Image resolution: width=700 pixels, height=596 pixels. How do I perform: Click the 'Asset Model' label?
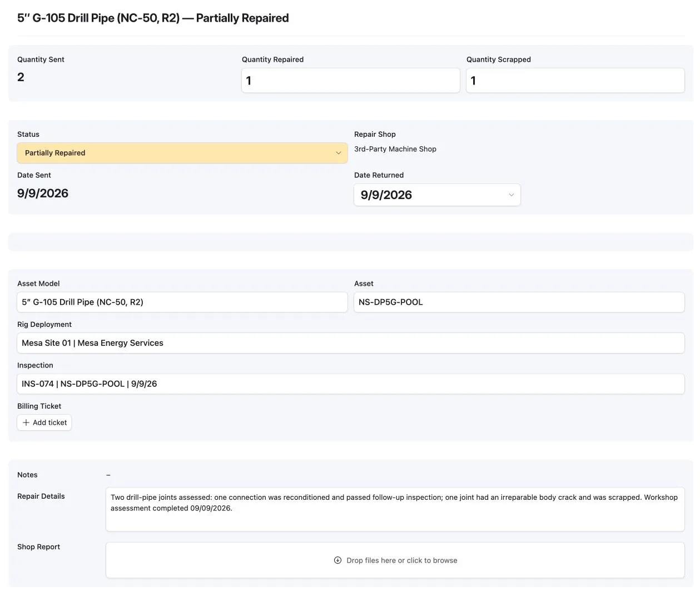[38, 284]
